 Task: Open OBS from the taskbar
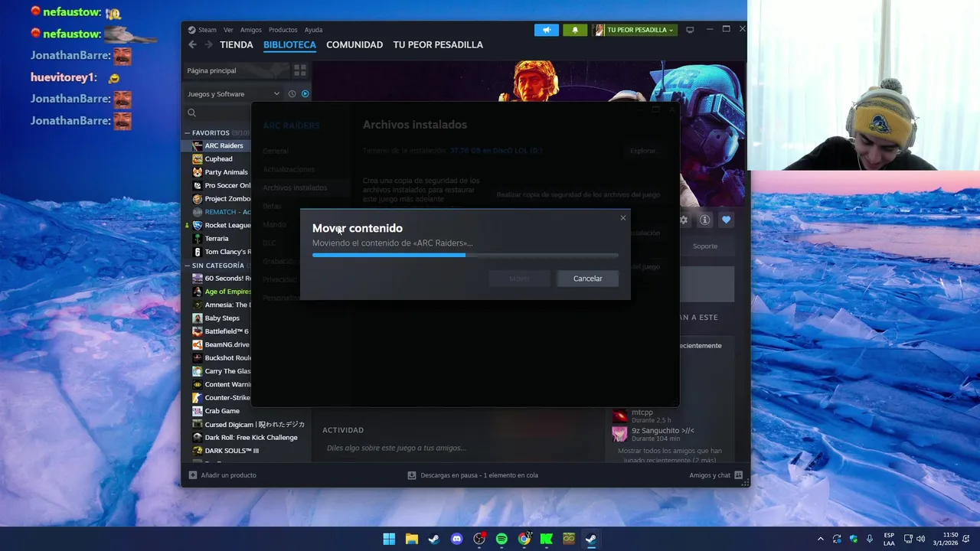[479, 539]
